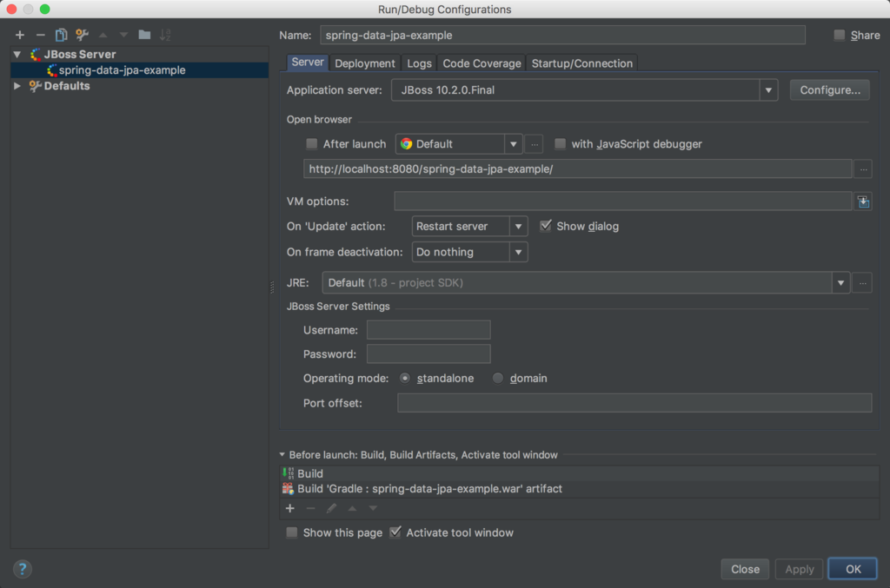Toggle the Share checkbox
This screenshot has width=890, height=588.
(x=840, y=35)
